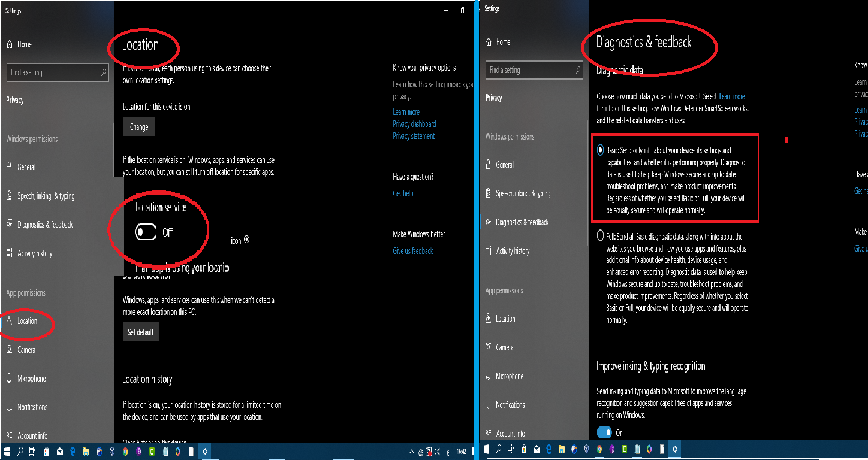Select the Basic diagnostic data option
868x460 pixels.
click(601, 150)
